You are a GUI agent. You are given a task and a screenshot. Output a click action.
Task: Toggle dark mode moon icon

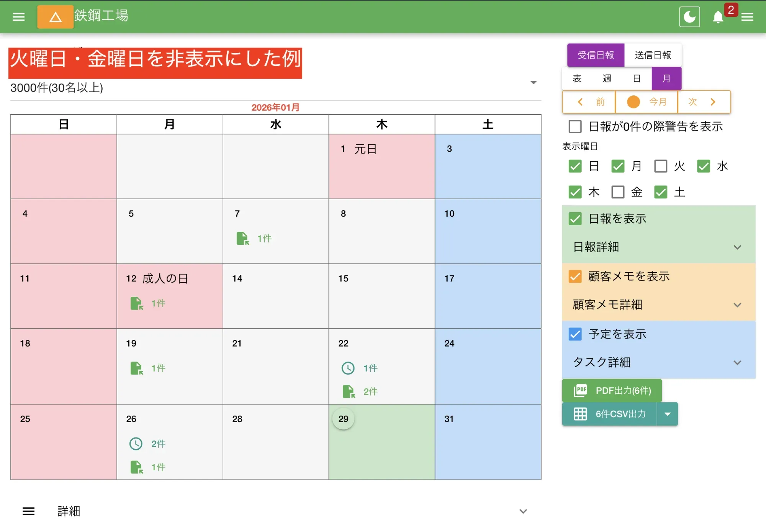pos(689,17)
